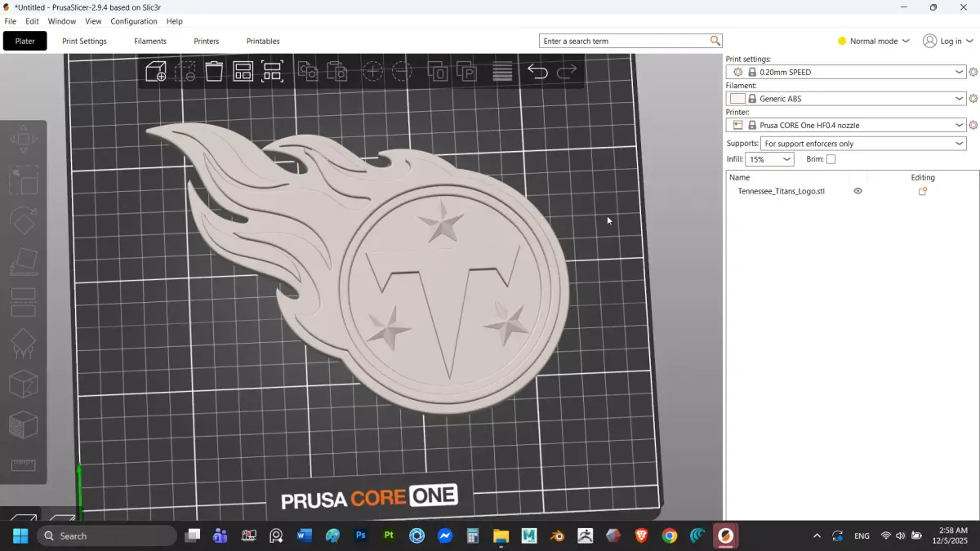Undo the last action
This screenshot has width=980, height=551.
click(537, 72)
